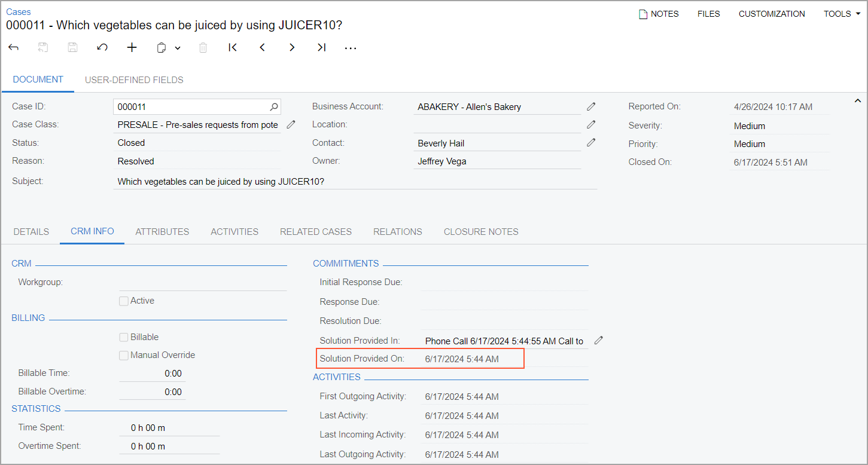The width and height of the screenshot is (868, 465).
Task: Click the undo icon in toolbar
Action: 102,48
